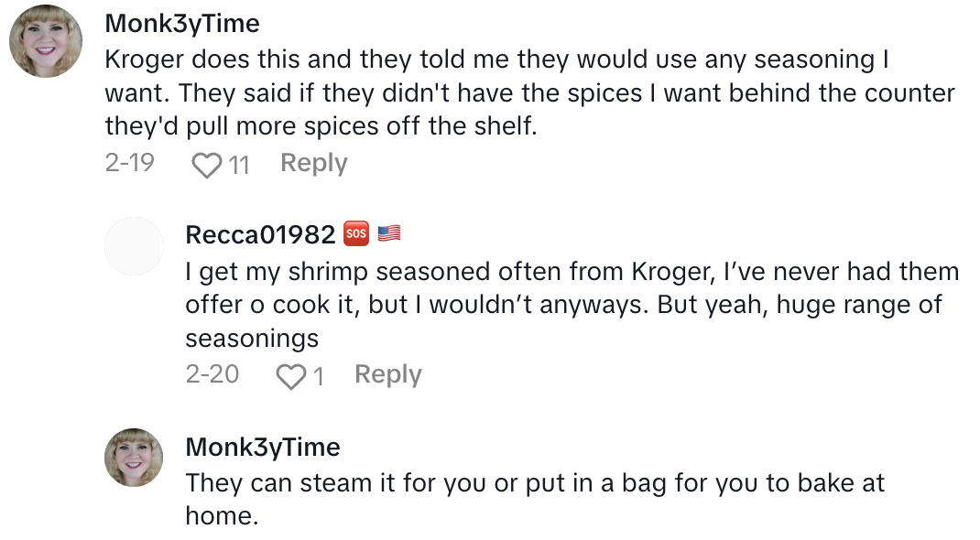
Task: Click the 2-19 comment date
Action: click(129, 163)
